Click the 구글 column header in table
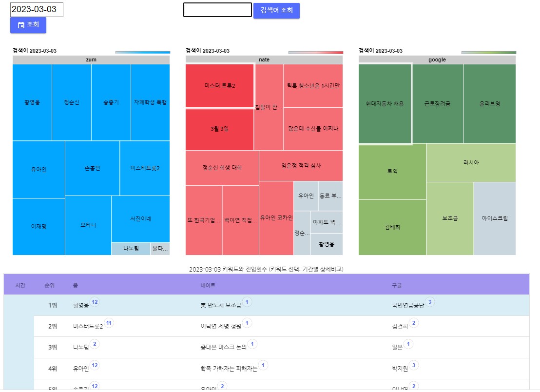540x392 pixels. [x=397, y=286]
